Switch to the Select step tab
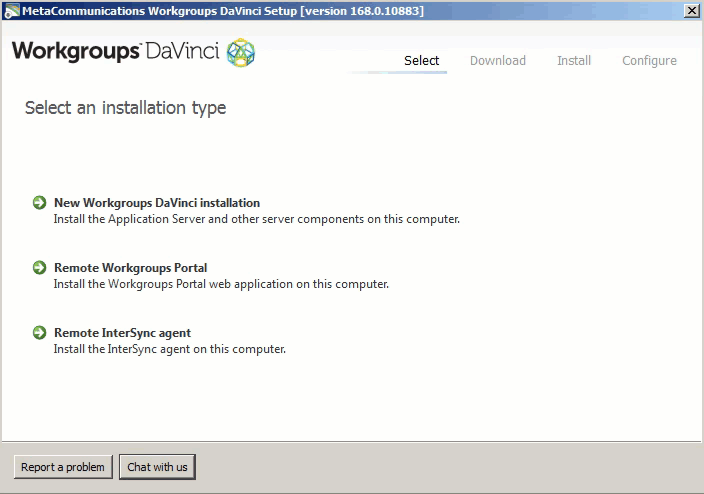This screenshot has width=704, height=494. pyautogui.click(x=421, y=61)
